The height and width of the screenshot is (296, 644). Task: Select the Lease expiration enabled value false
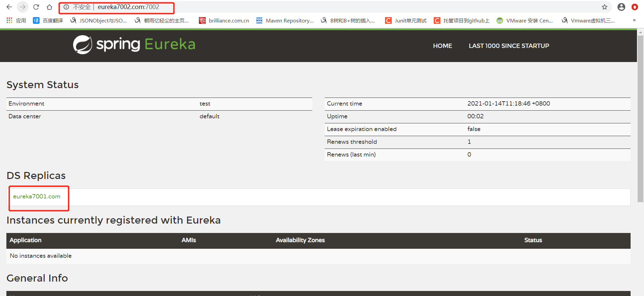click(474, 129)
